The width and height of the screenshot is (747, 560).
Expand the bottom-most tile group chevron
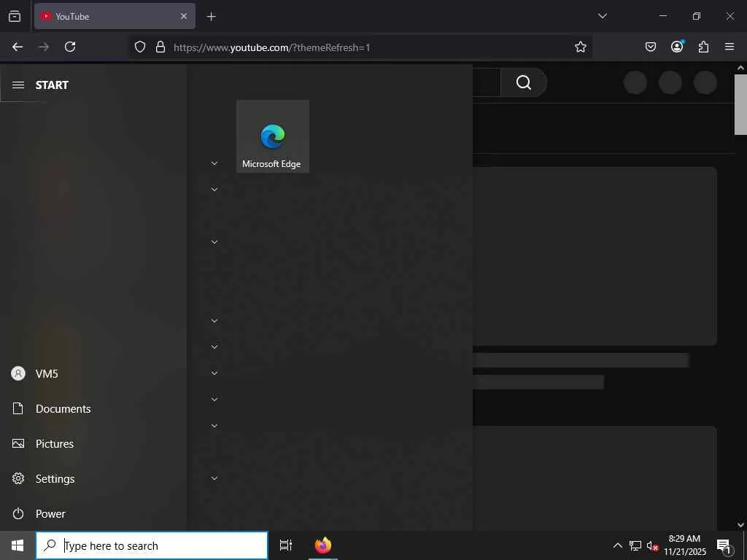pyautogui.click(x=214, y=478)
